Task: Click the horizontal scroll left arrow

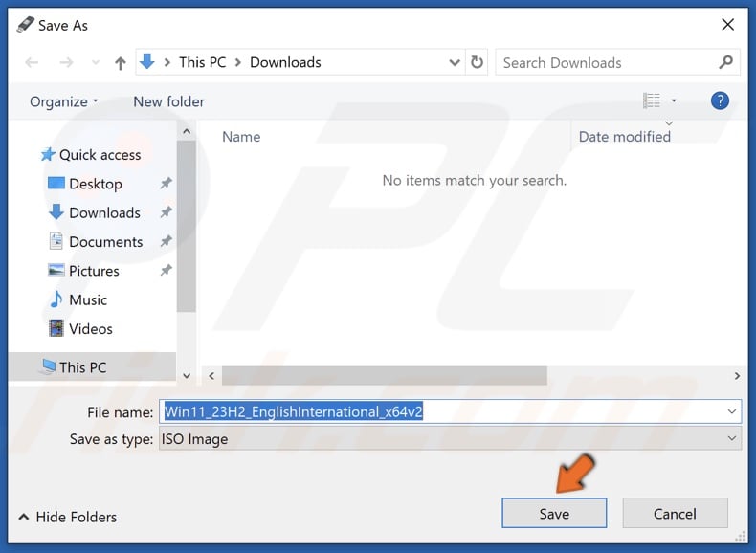Action: pos(211,376)
